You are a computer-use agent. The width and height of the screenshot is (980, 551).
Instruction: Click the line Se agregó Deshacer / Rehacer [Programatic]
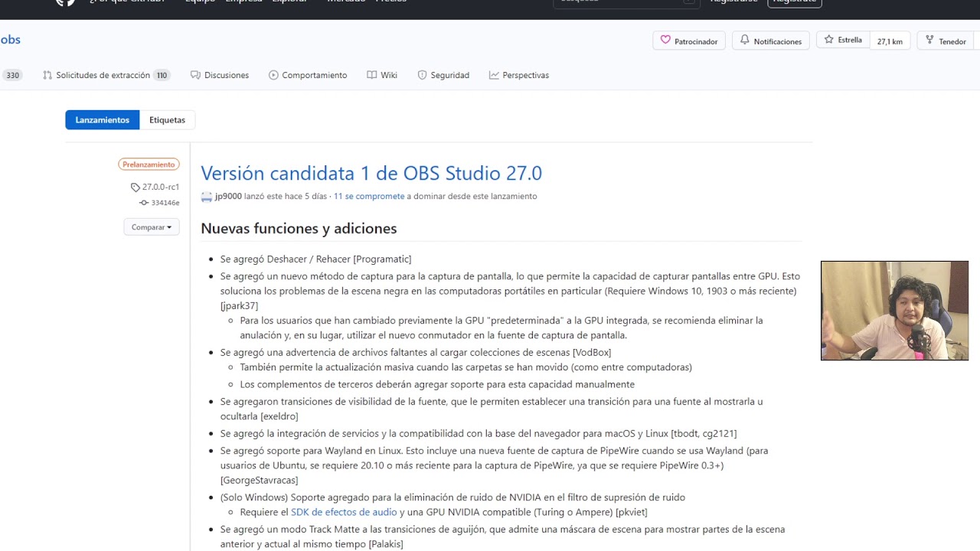(315, 259)
